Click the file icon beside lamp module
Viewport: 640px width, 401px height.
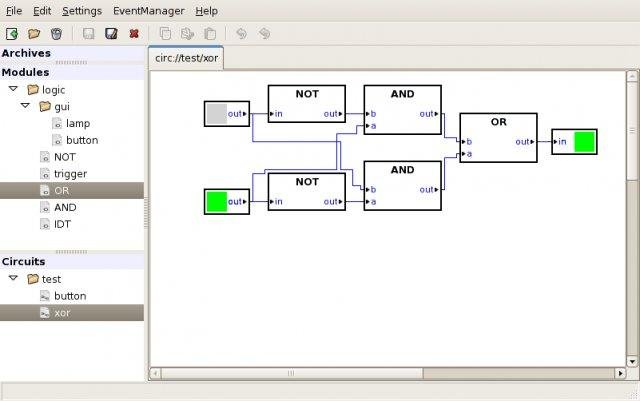point(57,123)
